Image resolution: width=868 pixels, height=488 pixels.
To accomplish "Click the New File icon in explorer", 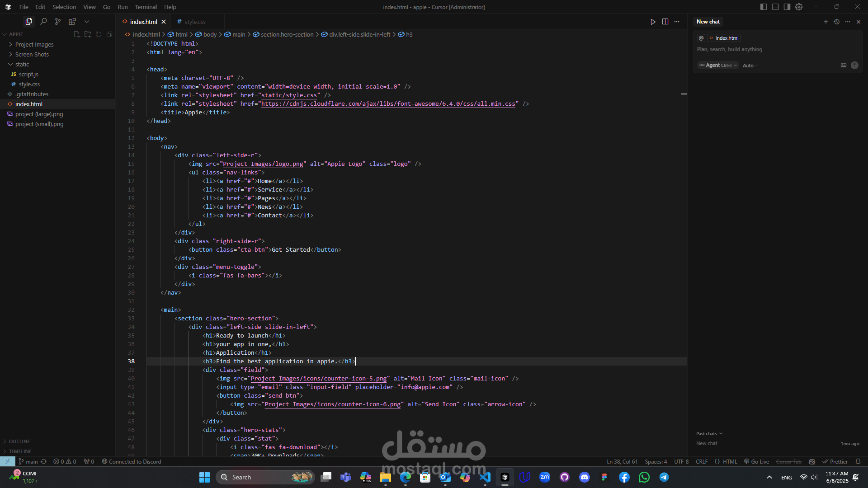I will coord(77,34).
